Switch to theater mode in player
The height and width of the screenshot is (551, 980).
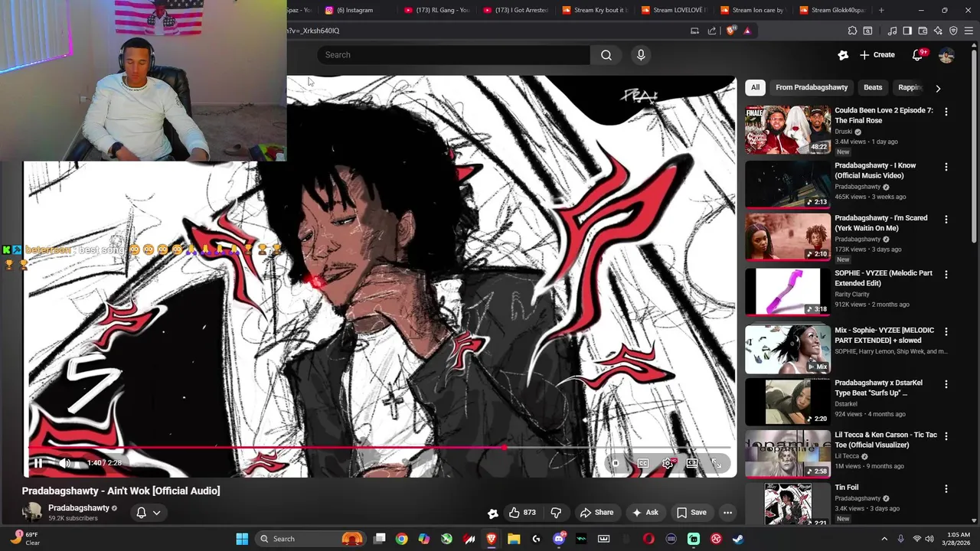(x=692, y=463)
